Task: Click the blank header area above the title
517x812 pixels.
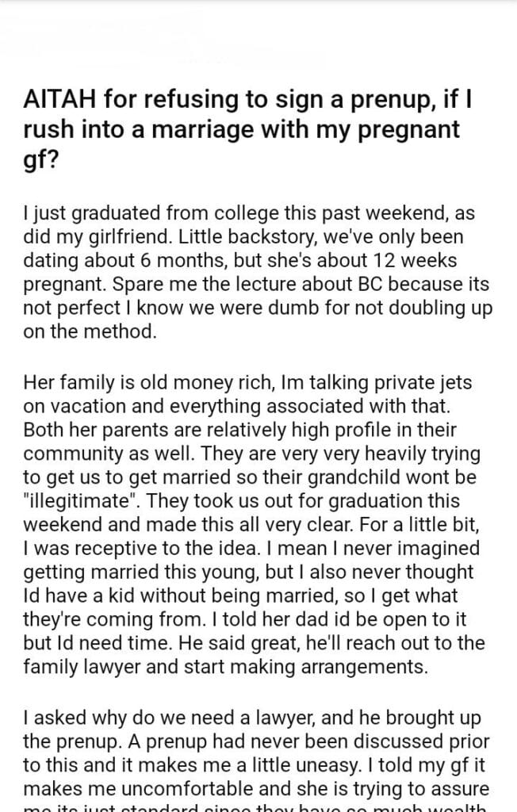Action: [x=257, y=36]
